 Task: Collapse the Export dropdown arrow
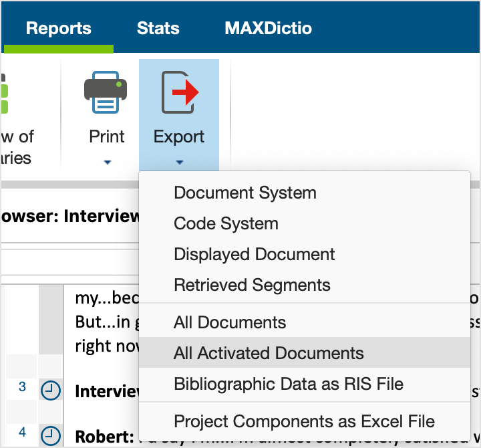180,162
